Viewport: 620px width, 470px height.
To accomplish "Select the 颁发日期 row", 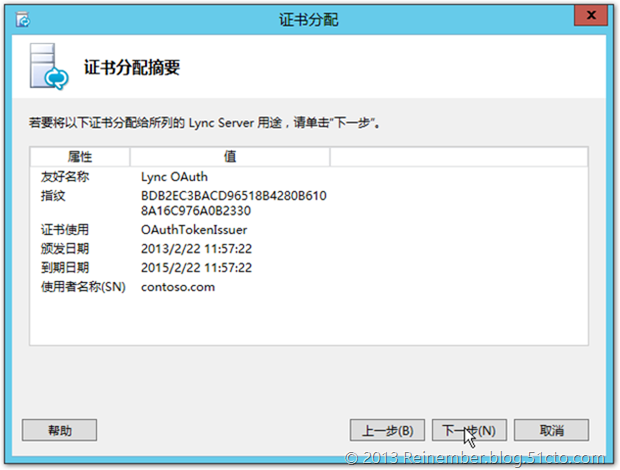I will pyautogui.click(x=64, y=249).
